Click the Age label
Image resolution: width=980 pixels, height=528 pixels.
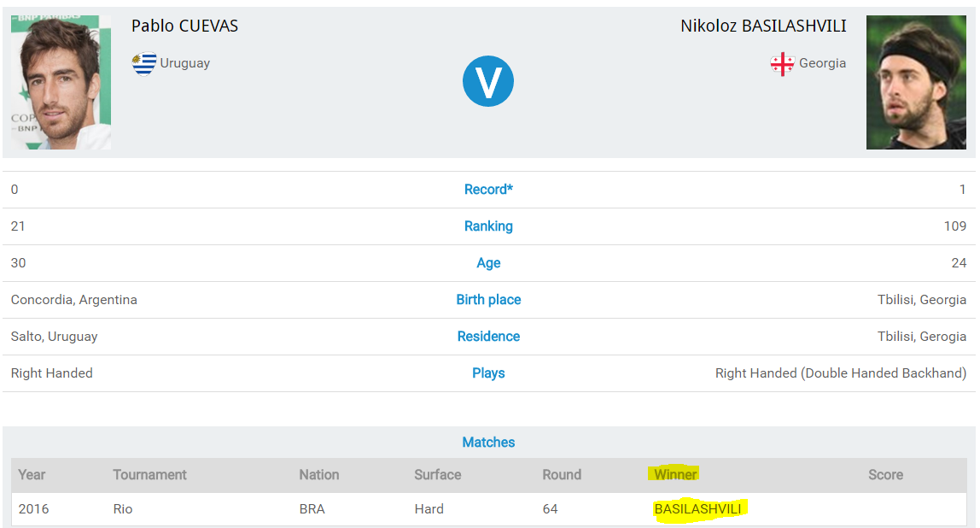(x=488, y=263)
